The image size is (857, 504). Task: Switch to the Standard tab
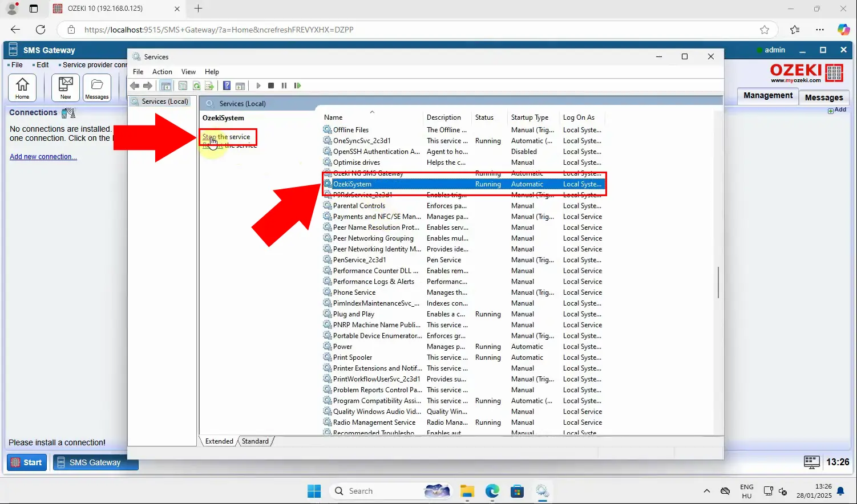255,441
